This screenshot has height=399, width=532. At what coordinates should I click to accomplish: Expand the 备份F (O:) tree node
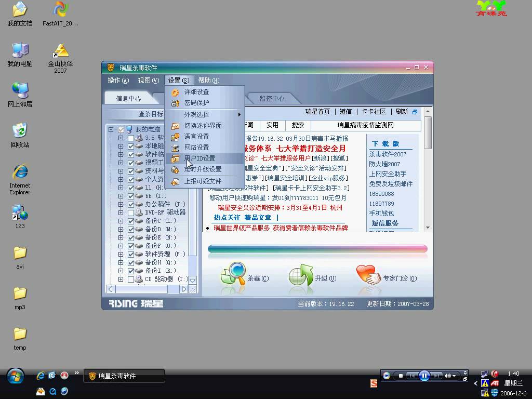[121, 246]
